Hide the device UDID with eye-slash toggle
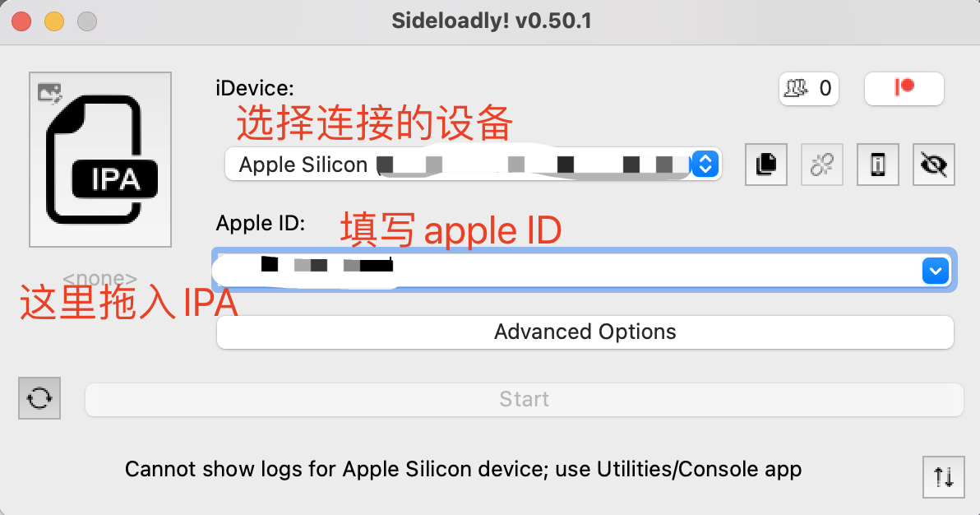The image size is (980, 515). 933,165
